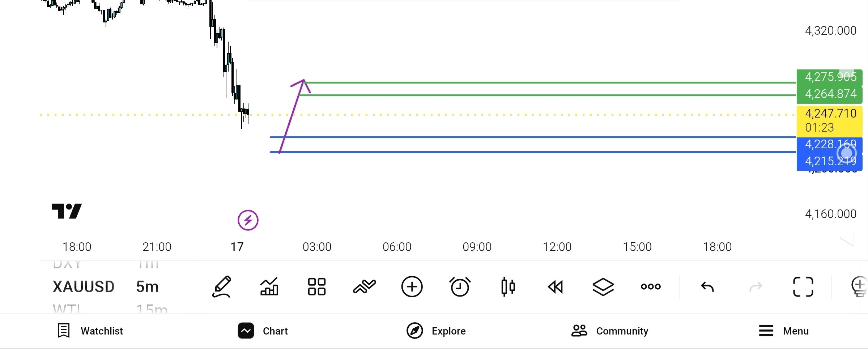Create an alert with the alarm clock icon
The image size is (868, 349).
click(460, 287)
